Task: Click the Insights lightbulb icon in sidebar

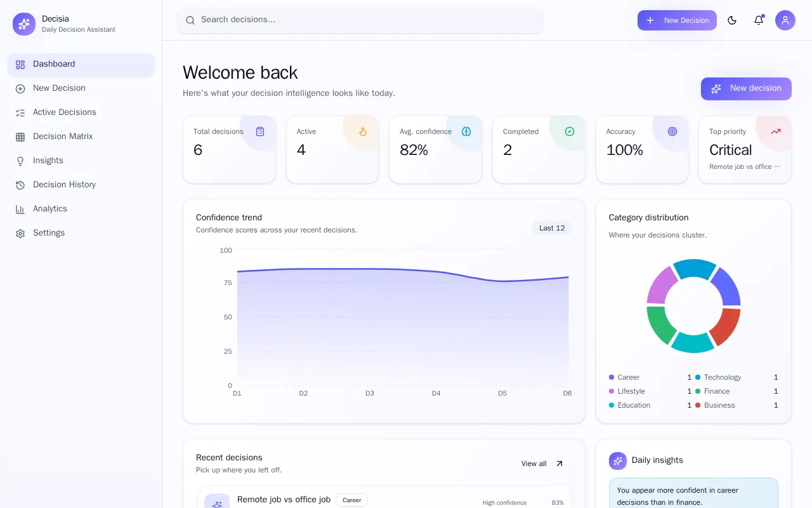Action: click(20, 161)
